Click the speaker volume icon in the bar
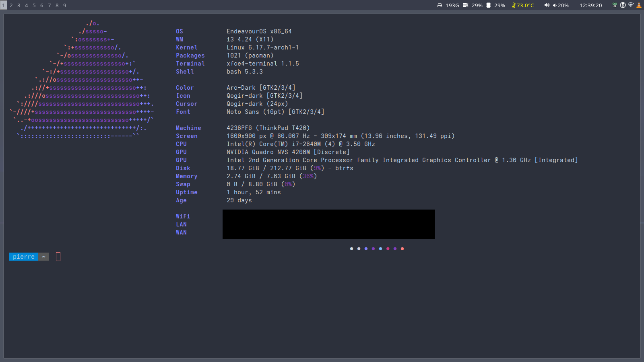 coord(547,5)
